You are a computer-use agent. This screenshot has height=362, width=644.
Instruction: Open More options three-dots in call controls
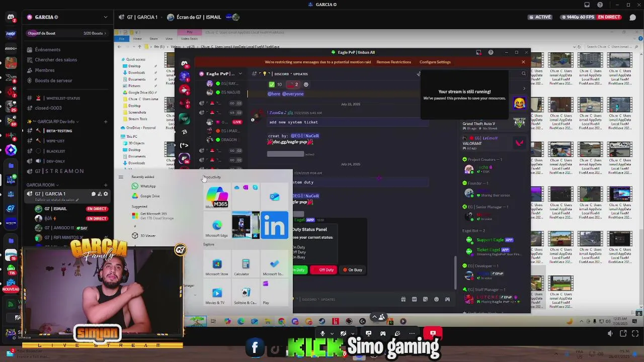tap(412, 333)
